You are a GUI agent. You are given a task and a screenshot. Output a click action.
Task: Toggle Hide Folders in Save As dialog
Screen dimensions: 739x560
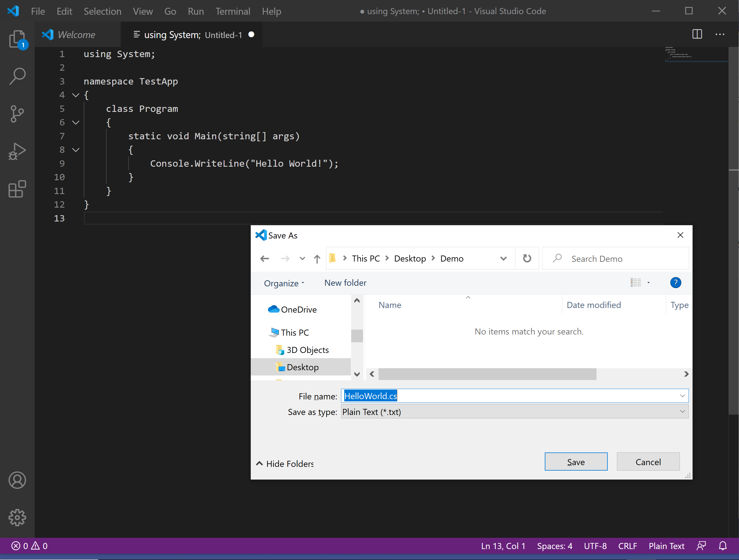pyautogui.click(x=285, y=463)
